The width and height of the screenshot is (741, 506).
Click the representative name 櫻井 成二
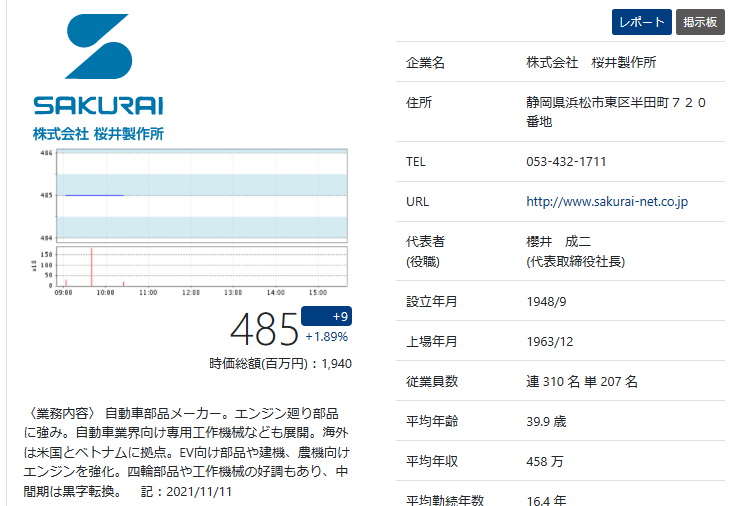point(559,242)
